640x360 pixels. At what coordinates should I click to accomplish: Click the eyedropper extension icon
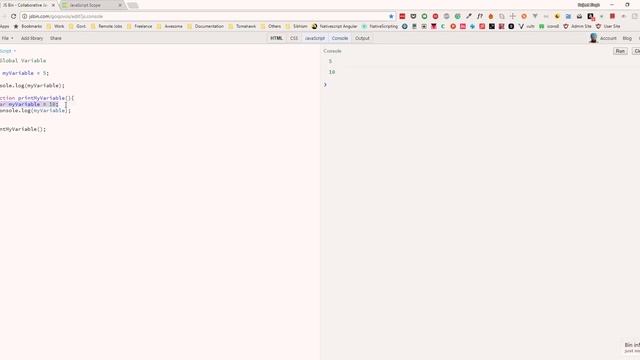469,16
